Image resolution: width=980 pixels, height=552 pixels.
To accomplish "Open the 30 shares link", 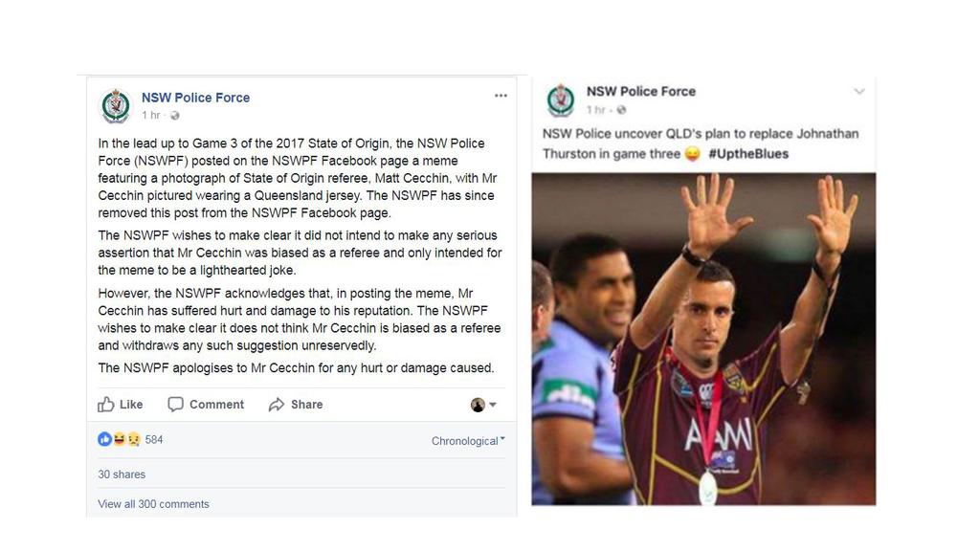I will coord(122,475).
